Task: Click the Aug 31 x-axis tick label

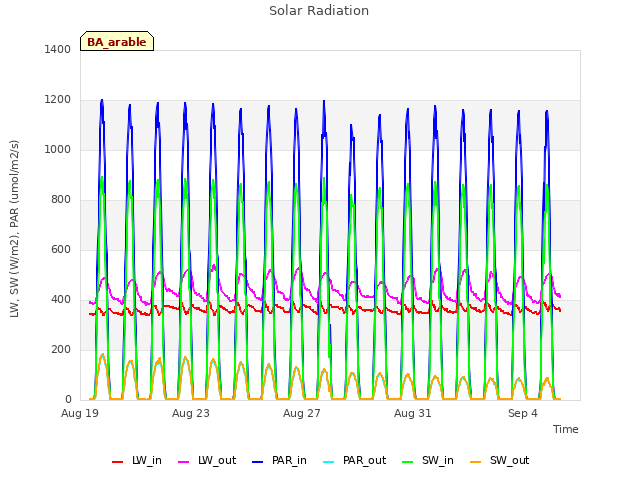Action: click(413, 413)
